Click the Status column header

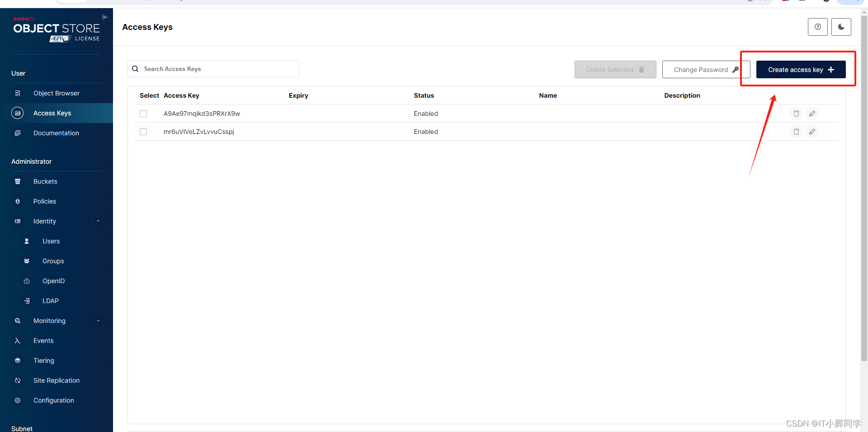[x=424, y=95]
